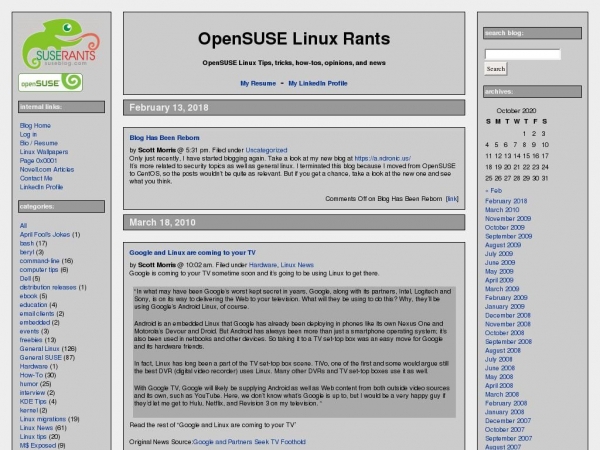Open My LinkedIn Profile link in header
The height and width of the screenshot is (450, 600).
[318, 83]
